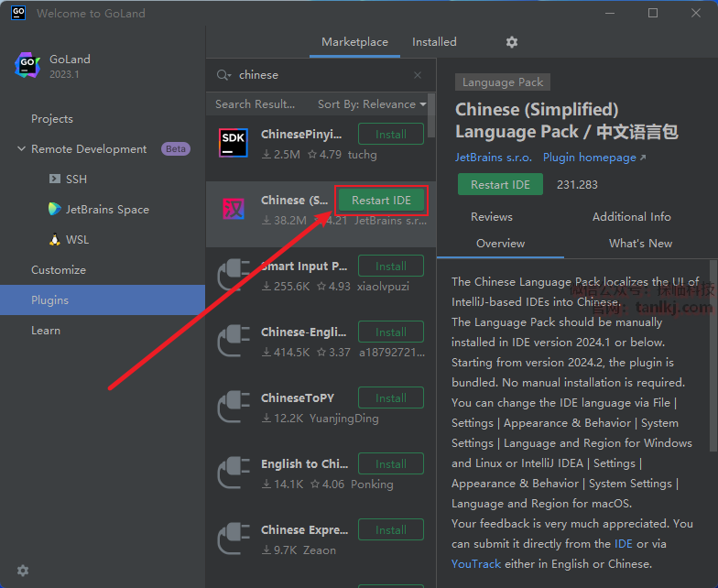Select the Chinese language pack icon
This screenshot has height=588, width=718.
pyautogui.click(x=234, y=210)
